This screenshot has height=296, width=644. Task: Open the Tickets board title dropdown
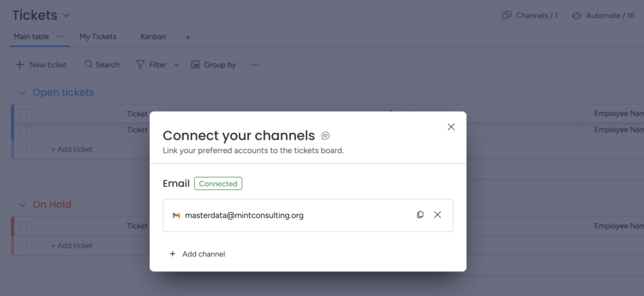[x=67, y=16]
